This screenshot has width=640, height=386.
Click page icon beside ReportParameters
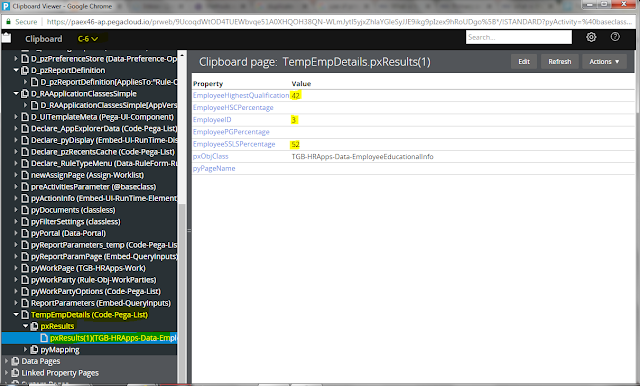tap(25, 303)
